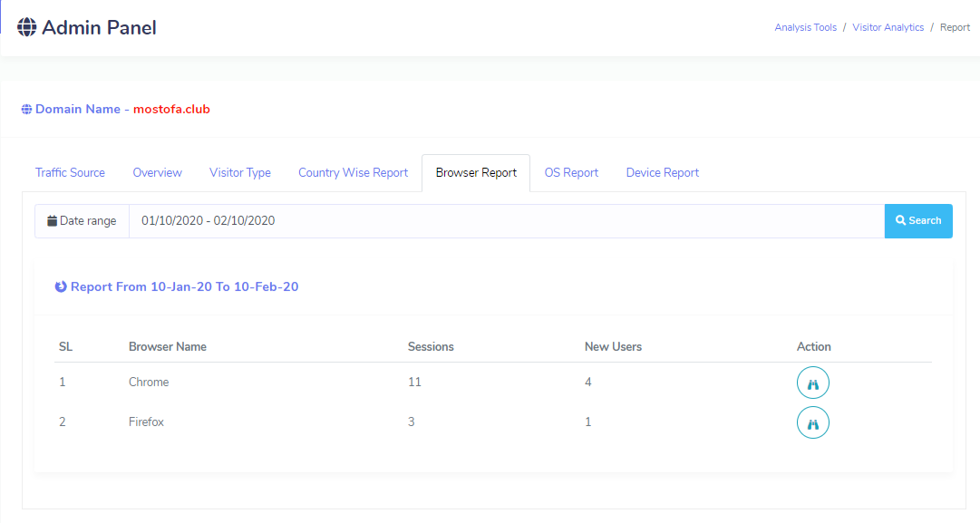Click the Sessions column header
Image resolution: width=980 pixels, height=523 pixels.
tap(431, 347)
